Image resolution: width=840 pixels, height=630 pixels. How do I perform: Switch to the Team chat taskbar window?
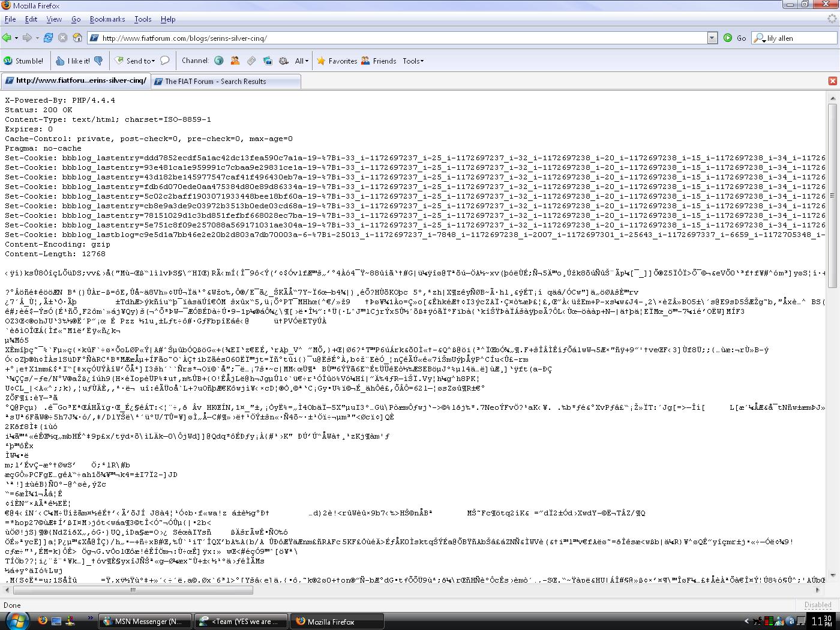241,621
